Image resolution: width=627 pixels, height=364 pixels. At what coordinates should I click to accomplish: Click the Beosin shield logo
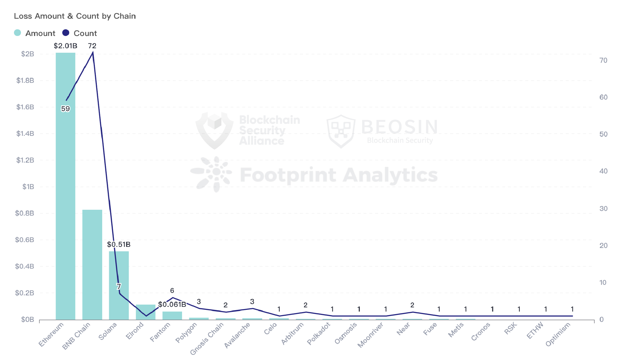pos(341,131)
